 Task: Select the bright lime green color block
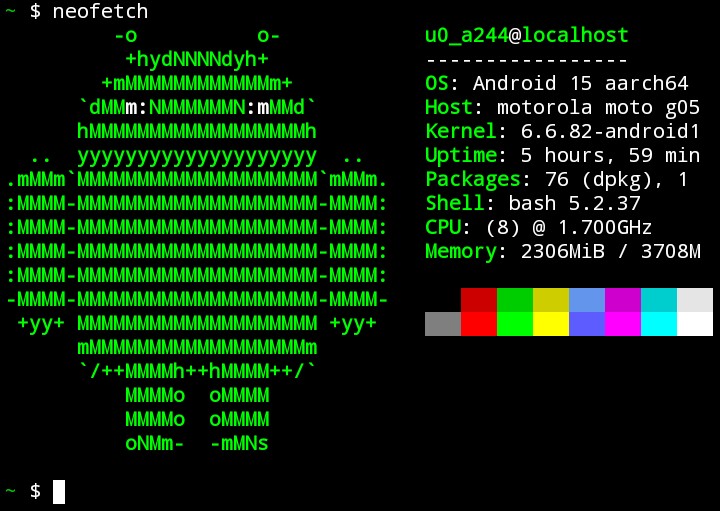[x=515, y=324]
